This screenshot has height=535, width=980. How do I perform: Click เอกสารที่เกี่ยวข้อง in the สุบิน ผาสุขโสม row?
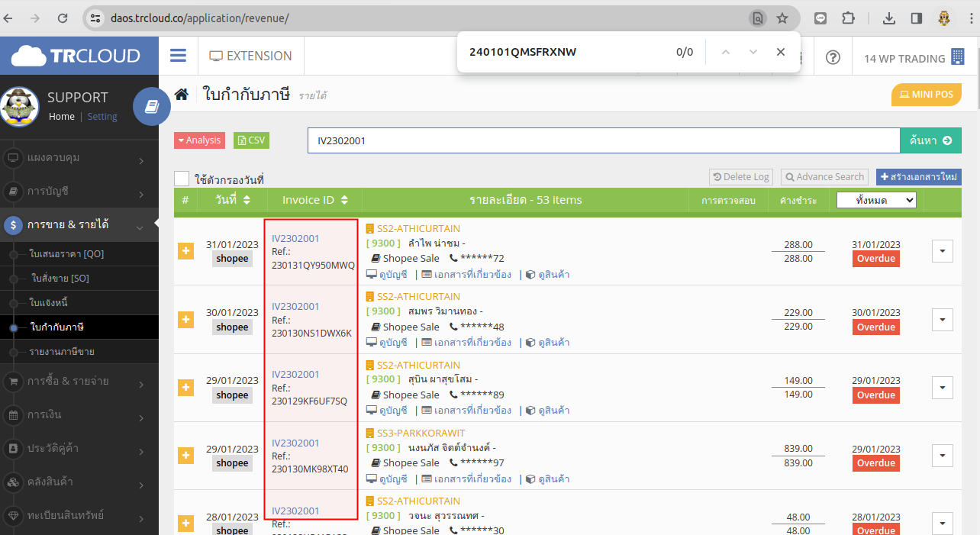coord(467,410)
